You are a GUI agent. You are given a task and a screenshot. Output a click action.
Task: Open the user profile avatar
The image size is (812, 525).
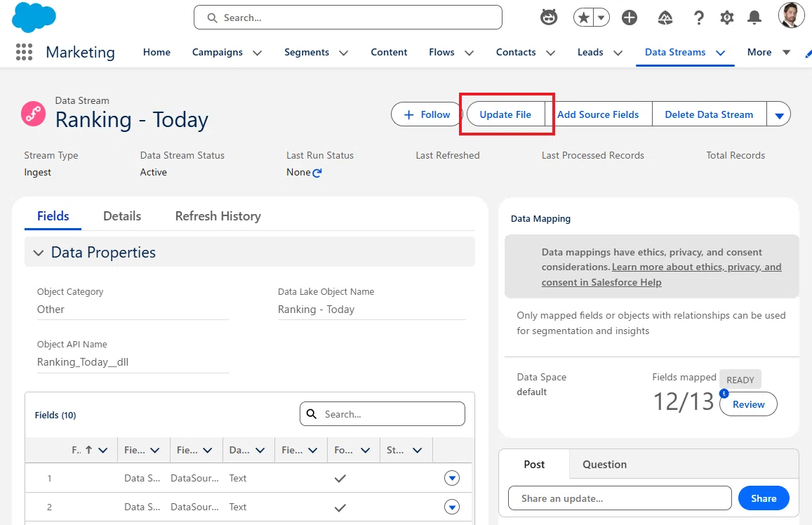791,15
